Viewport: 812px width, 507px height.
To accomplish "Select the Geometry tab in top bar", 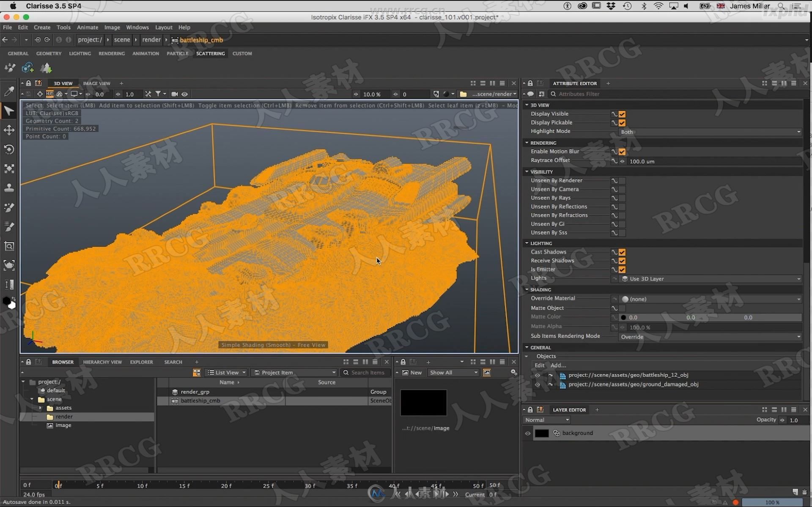I will pos(49,53).
